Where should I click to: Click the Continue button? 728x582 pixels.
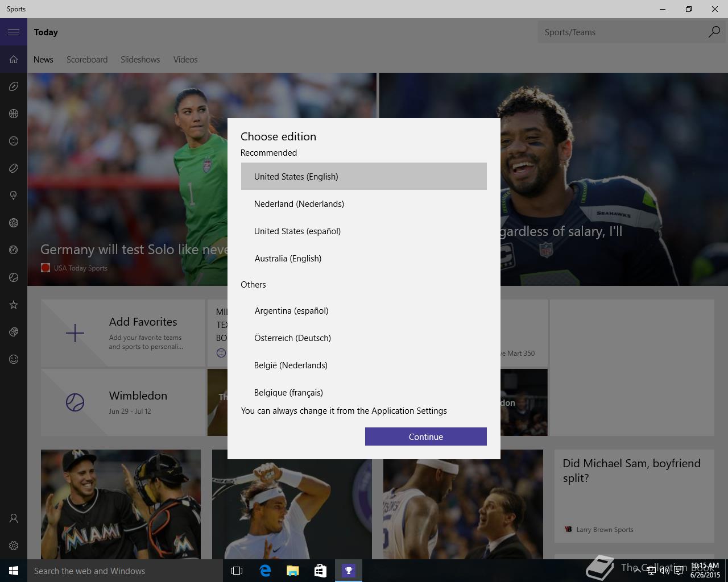[x=426, y=436]
